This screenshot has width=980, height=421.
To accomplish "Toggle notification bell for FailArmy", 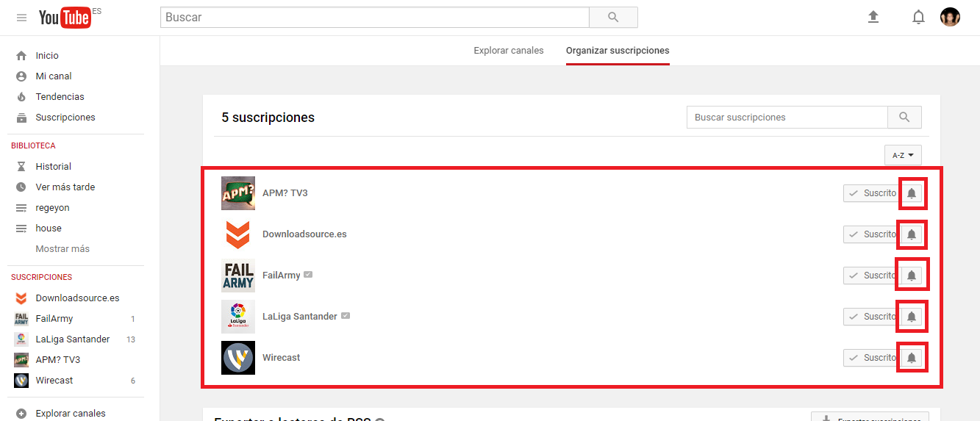I will coord(912,276).
